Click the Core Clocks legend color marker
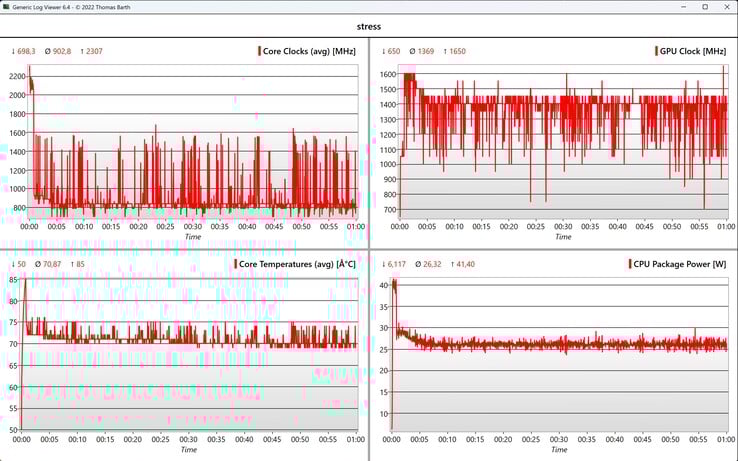 click(x=259, y=51)
